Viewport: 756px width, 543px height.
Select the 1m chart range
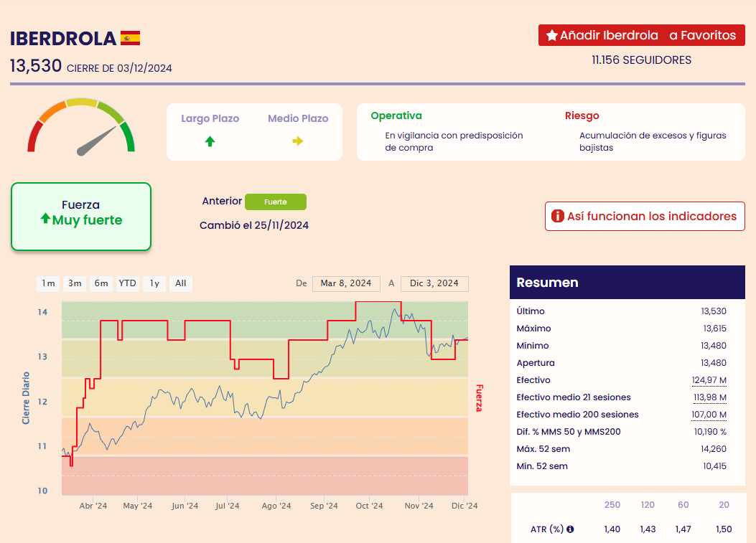click(48, 283)
